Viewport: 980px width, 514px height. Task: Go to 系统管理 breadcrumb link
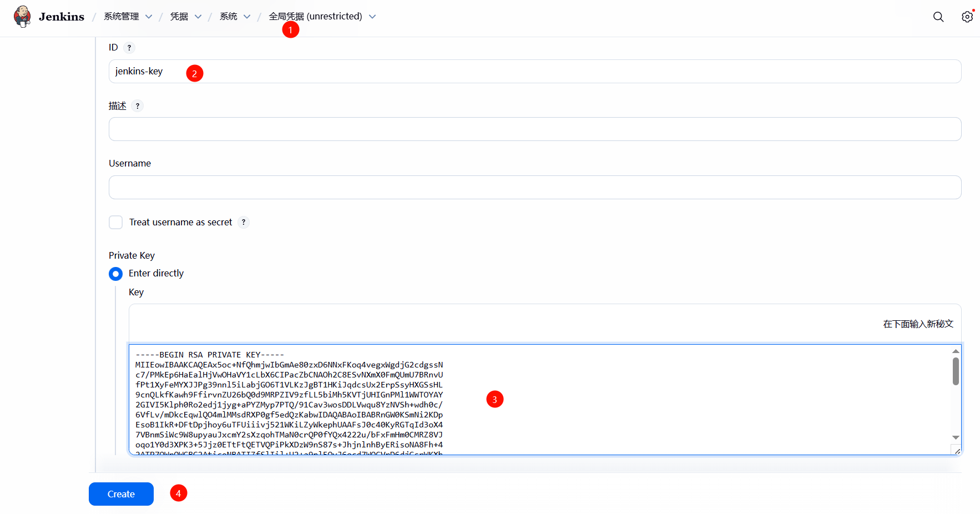point(122,17)
